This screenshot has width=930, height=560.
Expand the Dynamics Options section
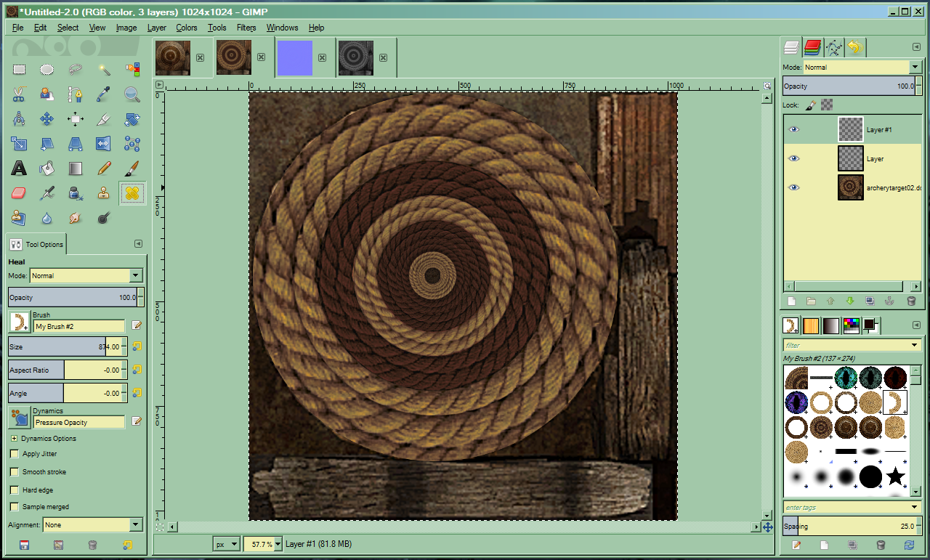pos(13,438)
